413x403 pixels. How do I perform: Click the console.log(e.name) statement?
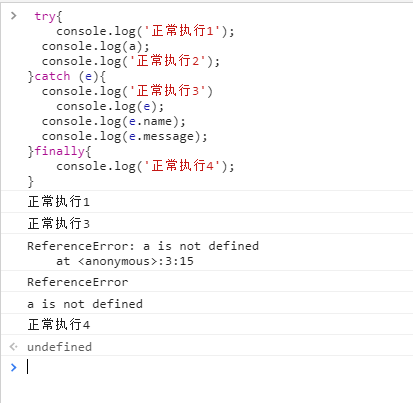pyautogui.click(x=113, y=121)
